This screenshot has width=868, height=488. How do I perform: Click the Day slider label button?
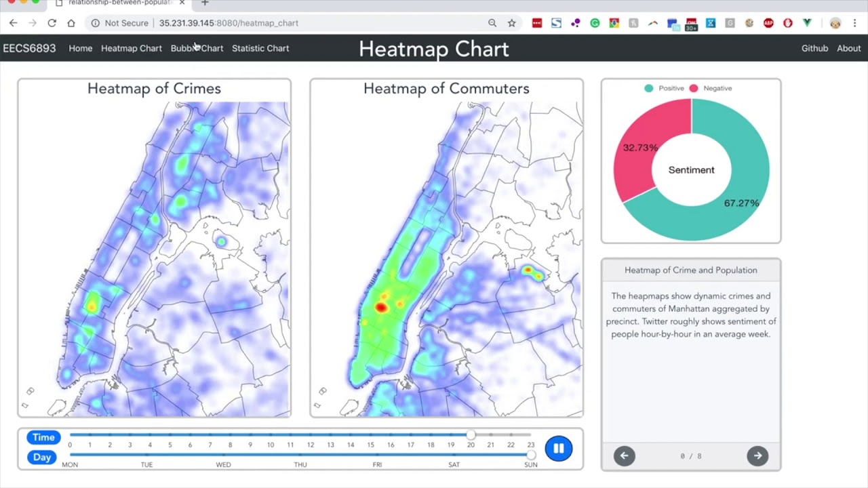click(x=42, y=457)
